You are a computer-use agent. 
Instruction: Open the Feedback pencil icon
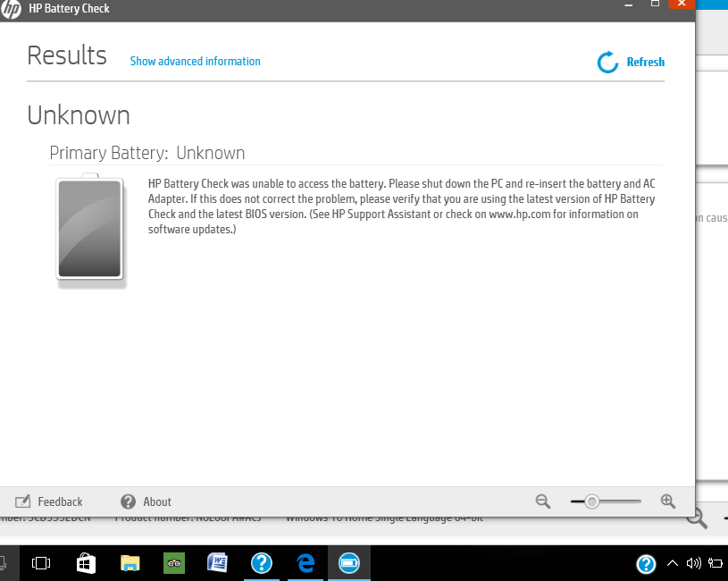tap(22, 501)
